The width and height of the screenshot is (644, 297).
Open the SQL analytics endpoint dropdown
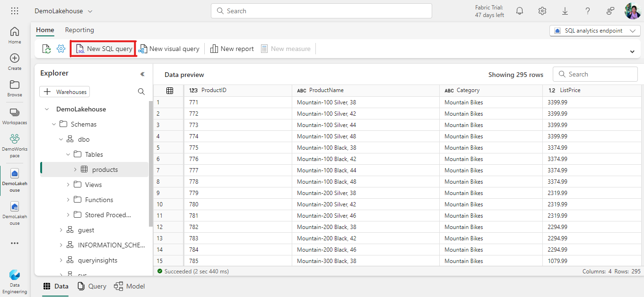595,31
